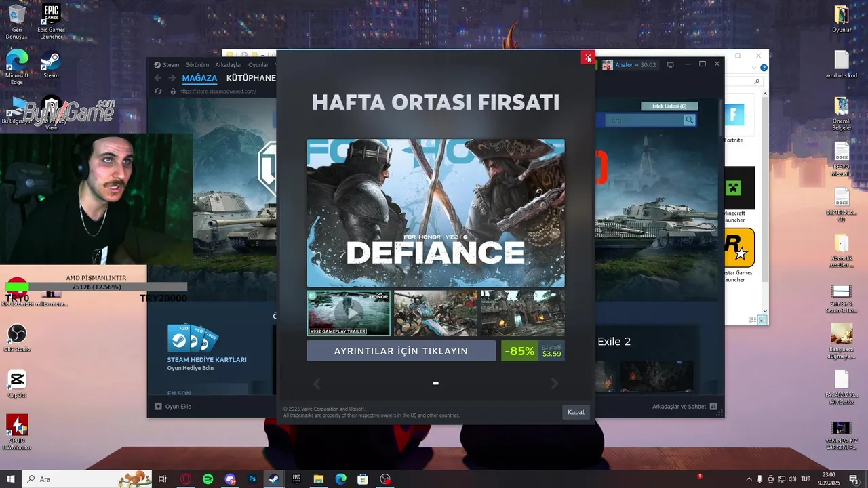Select the Minecraft Launcher in File Explorer
868x488 pixels.
(739, 195)
